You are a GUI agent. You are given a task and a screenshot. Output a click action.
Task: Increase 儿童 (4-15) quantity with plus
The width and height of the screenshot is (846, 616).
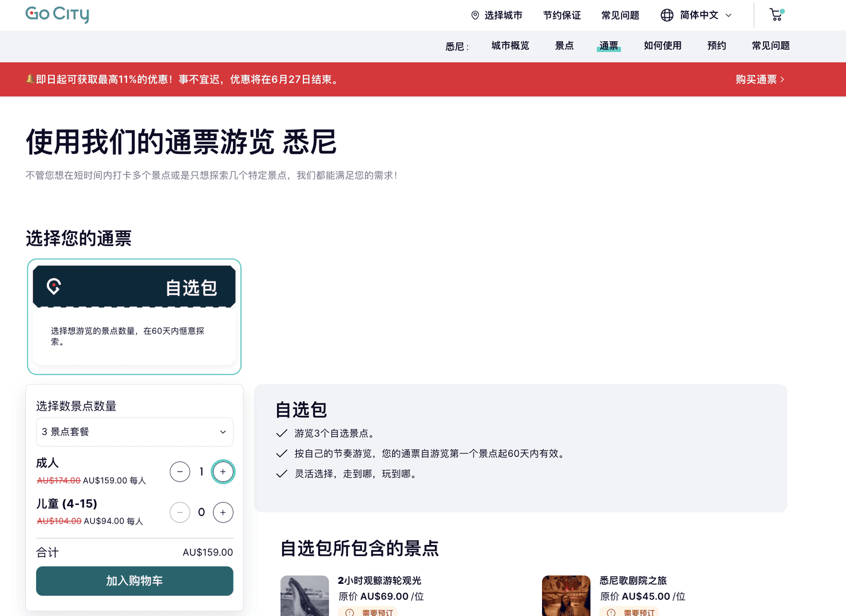[223, 512]
